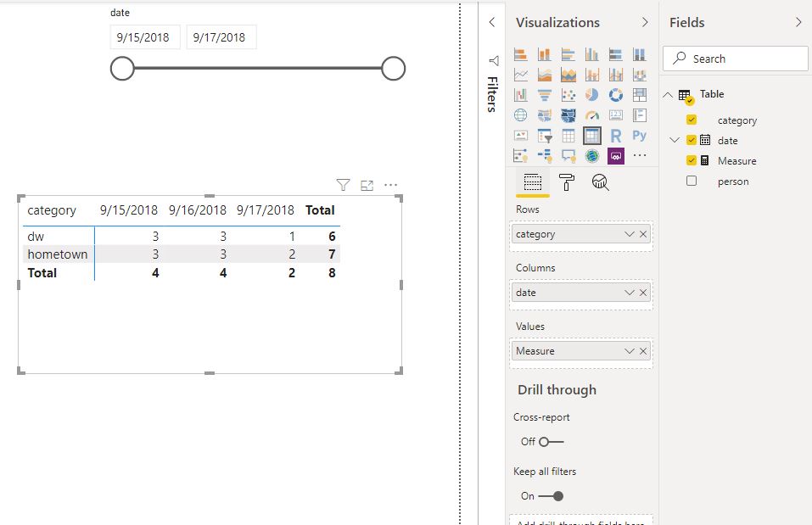
Task: Open more visuals ellipsis in Visualizations
Action: pos(640,155)
